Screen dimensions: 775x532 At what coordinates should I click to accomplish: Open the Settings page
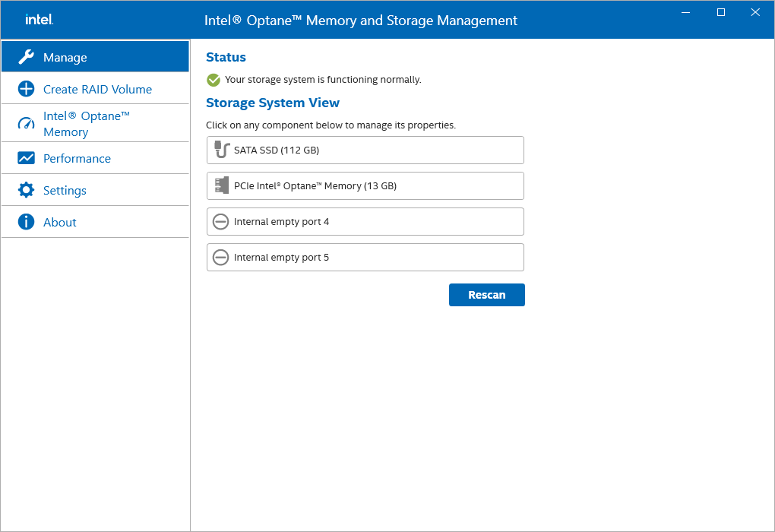pos(96,190)
